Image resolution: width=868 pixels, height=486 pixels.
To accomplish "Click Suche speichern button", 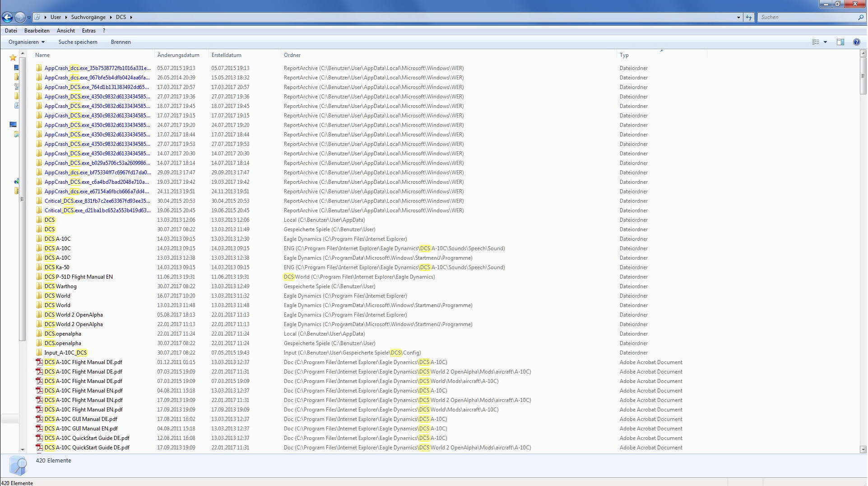I will 78,42.
